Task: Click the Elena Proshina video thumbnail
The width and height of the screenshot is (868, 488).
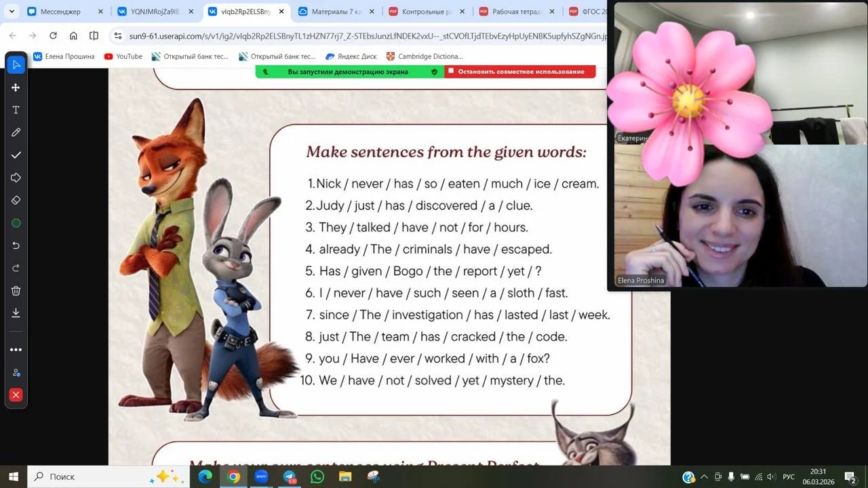Action: point(740,216)
